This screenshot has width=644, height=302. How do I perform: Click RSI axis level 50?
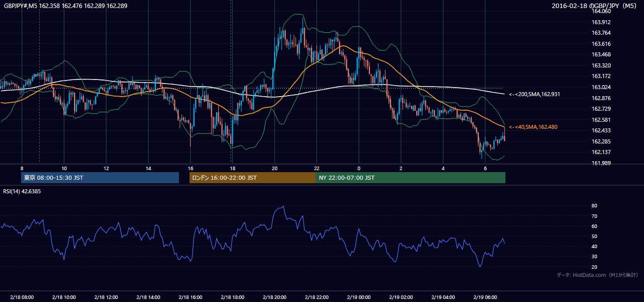(594, 236)
